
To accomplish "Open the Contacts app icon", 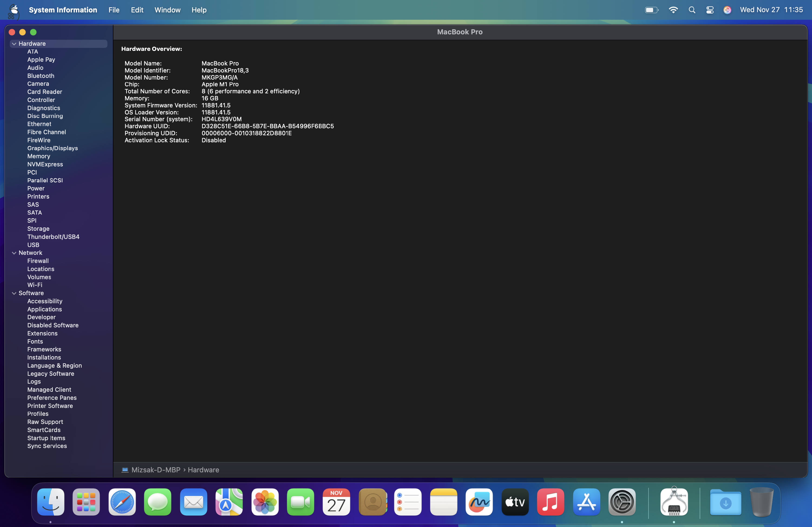I will (372, 502).
